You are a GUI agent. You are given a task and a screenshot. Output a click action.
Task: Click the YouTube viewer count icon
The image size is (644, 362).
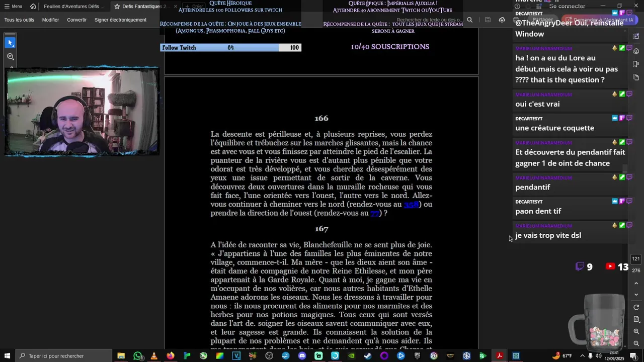pyautogui.click(x=610, y=266)
